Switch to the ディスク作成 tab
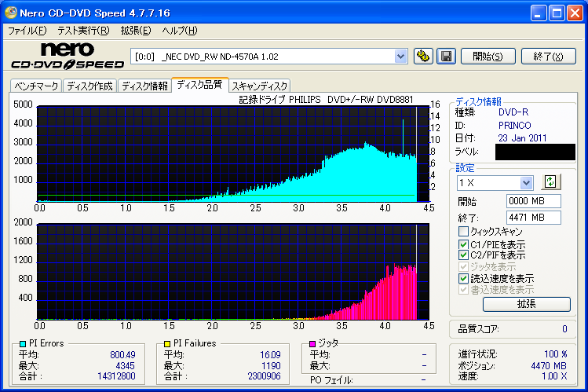 (x=90, y=86)
